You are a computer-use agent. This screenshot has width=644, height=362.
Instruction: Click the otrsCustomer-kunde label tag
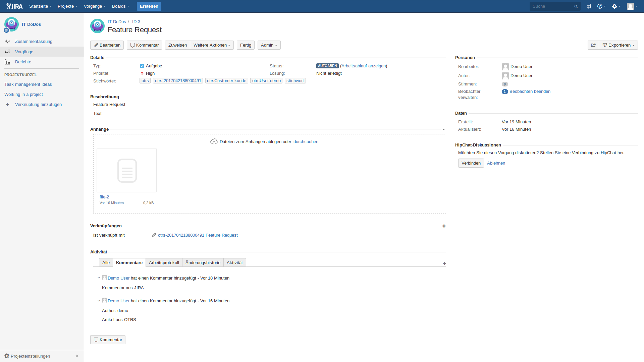[x=227, y=81]
